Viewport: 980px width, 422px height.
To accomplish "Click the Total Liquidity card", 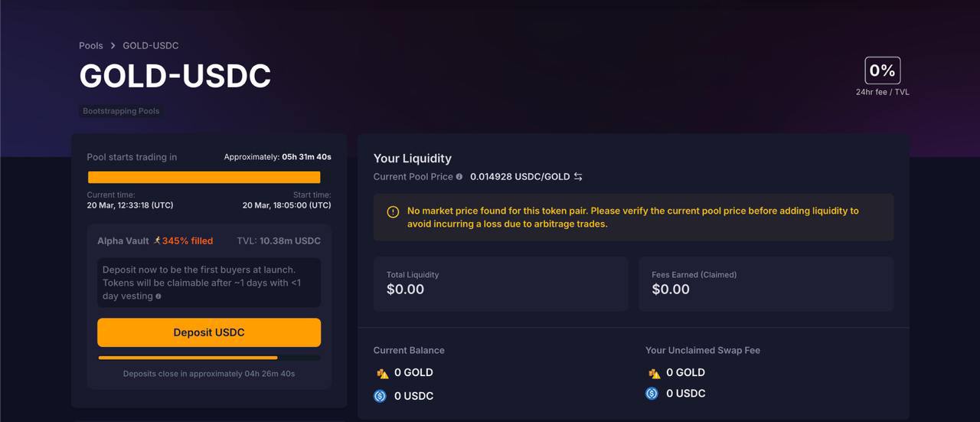I will [501, 284].
